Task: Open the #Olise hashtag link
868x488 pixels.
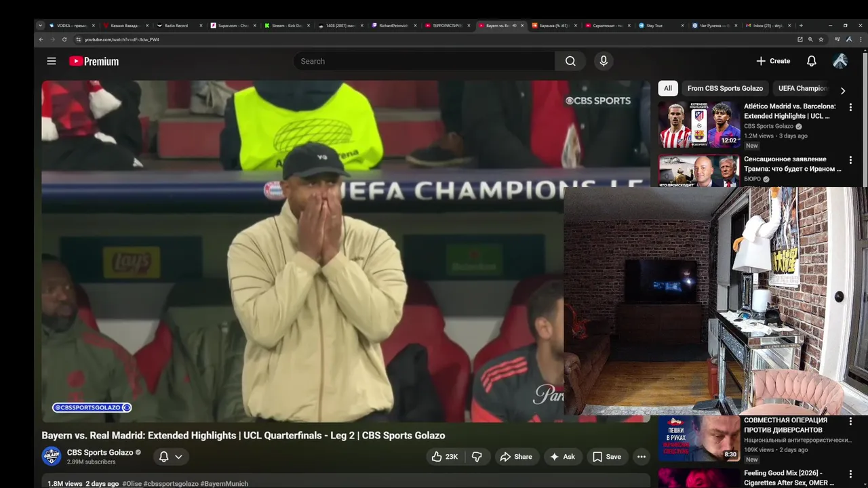Action: click(132, 484)
